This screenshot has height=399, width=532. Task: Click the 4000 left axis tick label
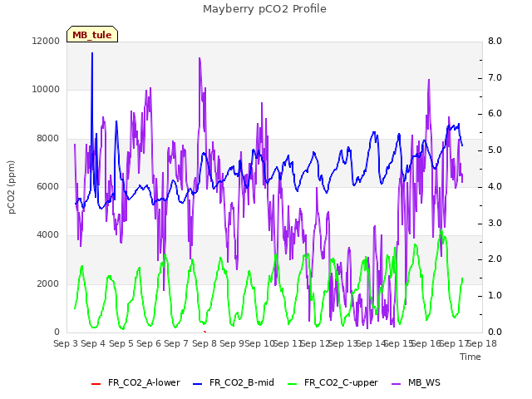48,234
